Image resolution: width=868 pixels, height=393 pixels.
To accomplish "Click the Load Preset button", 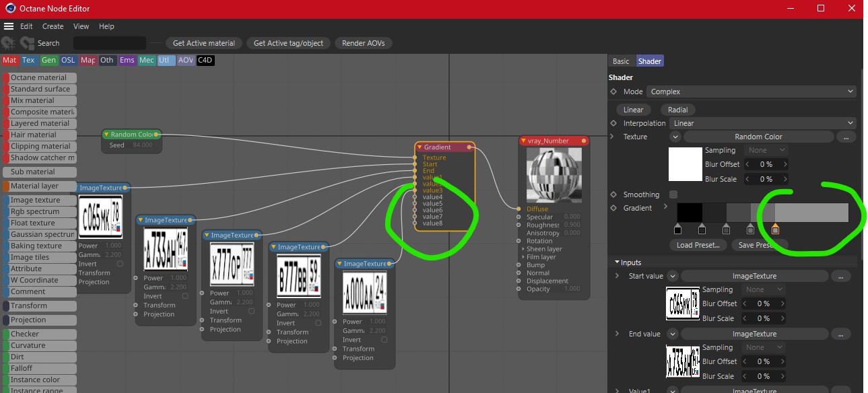I will [698, 245].
